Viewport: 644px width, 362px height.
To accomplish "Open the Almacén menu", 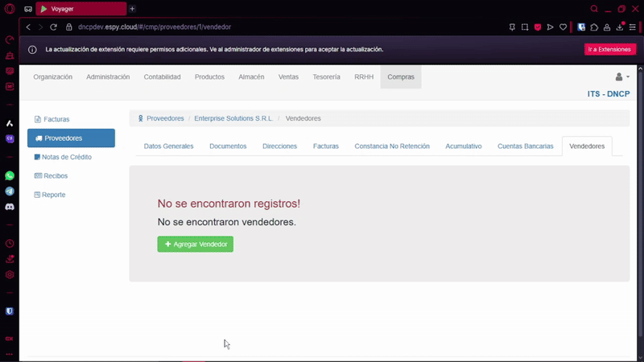I will [251, 76].
